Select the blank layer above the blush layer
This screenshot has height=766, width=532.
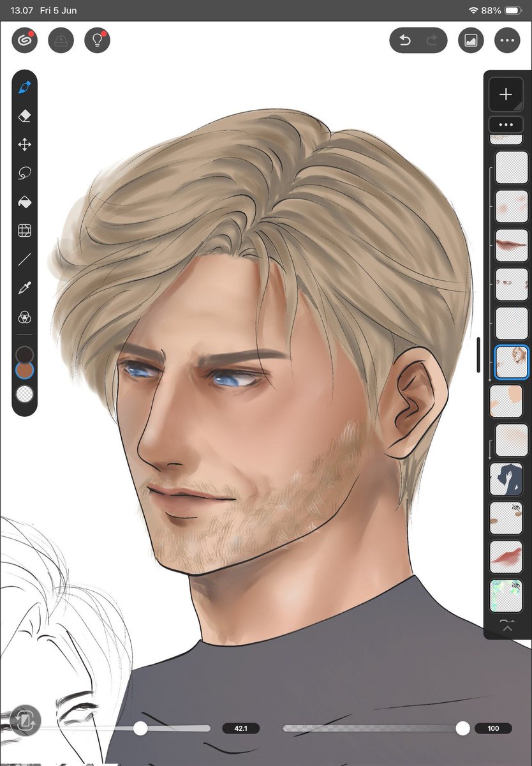tap(512, 167)
